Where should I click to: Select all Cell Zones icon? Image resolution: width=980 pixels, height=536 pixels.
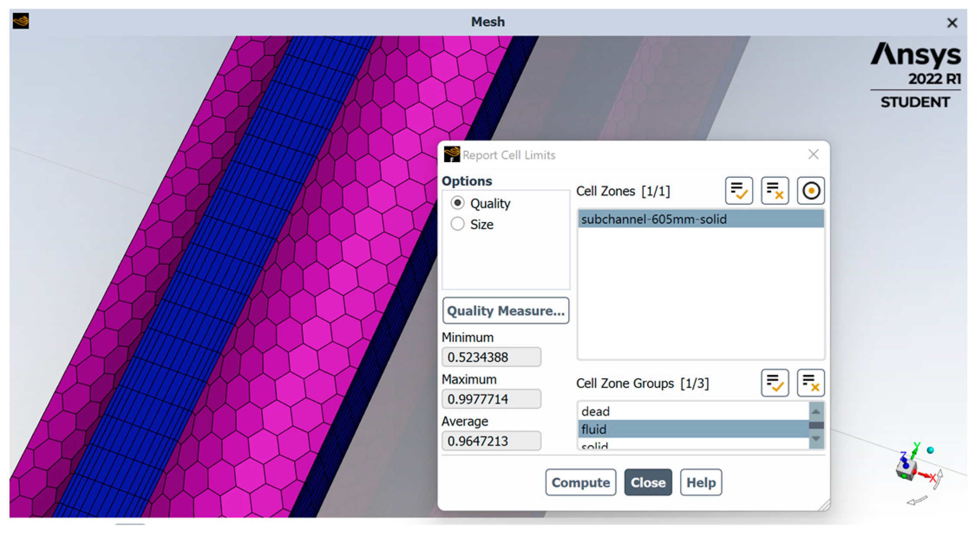(x=739, y=191)
